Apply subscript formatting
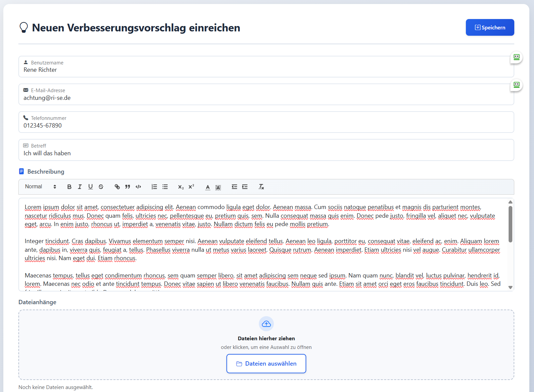 pos(181,187)
